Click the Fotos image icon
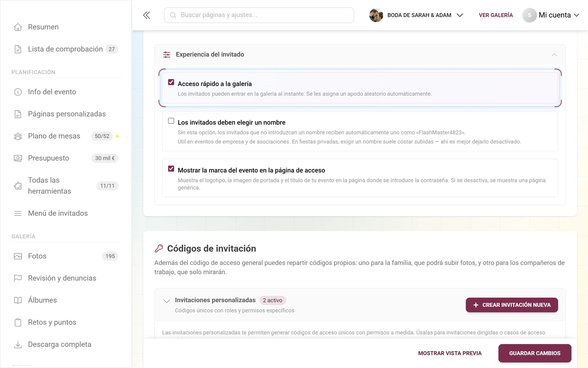The width and height of the screenshot is (588, 368). pyautogui.click(x=18, y=256)
